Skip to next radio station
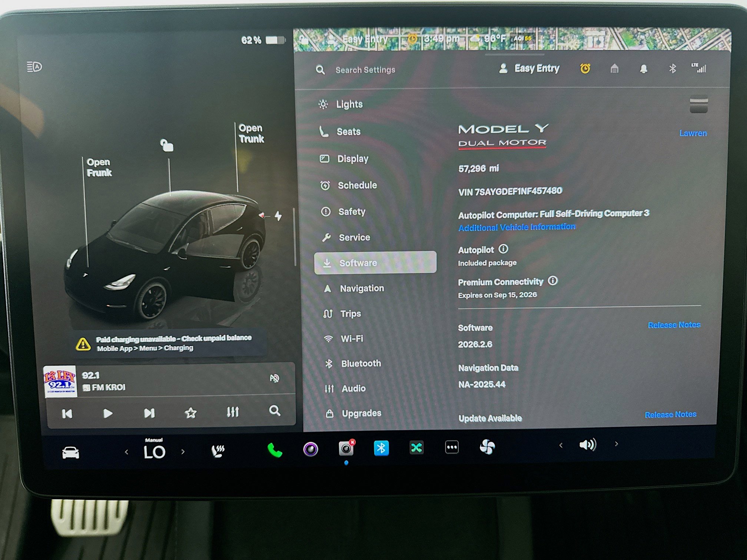The width and height of the screenshot is (747, 560). pos(149,413)
